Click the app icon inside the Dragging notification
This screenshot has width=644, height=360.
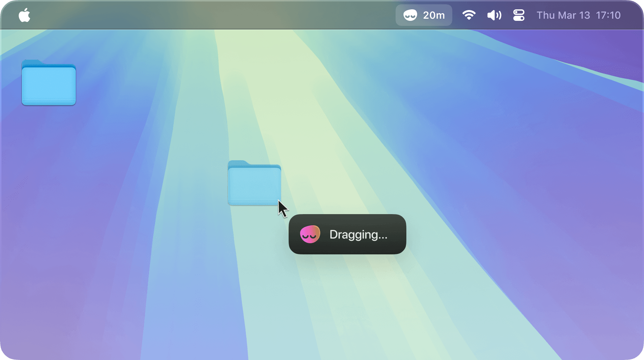pyautogui.click(x=310, y=235)
